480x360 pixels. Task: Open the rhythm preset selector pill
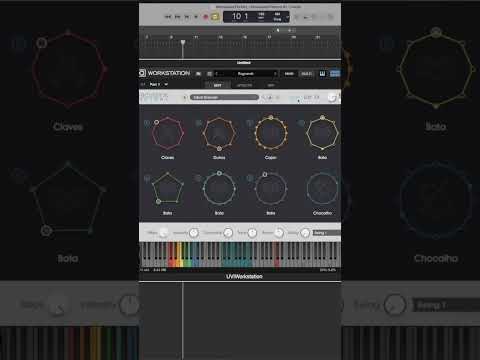224,97
